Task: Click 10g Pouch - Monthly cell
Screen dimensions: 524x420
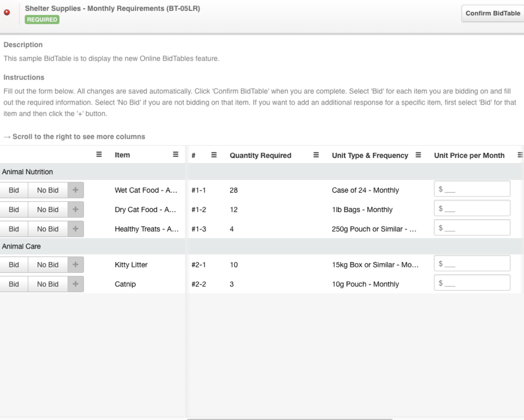Action: coord(365,284)
